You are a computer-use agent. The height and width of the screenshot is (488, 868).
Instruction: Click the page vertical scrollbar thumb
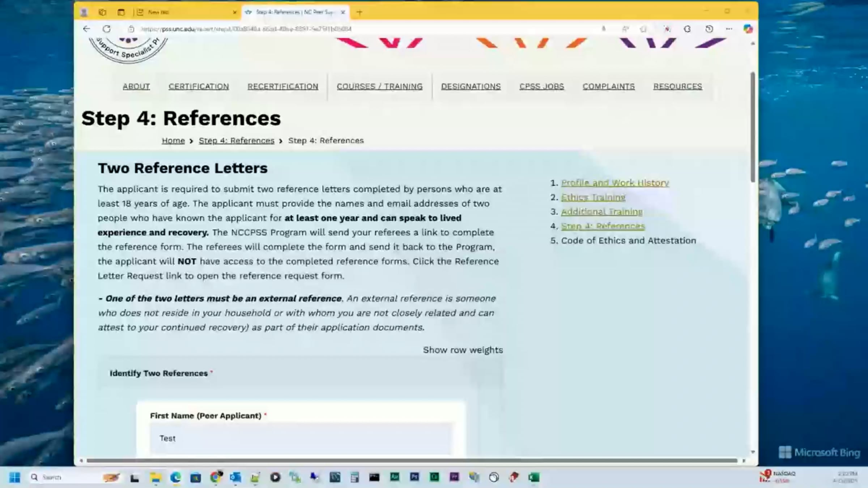753,127
